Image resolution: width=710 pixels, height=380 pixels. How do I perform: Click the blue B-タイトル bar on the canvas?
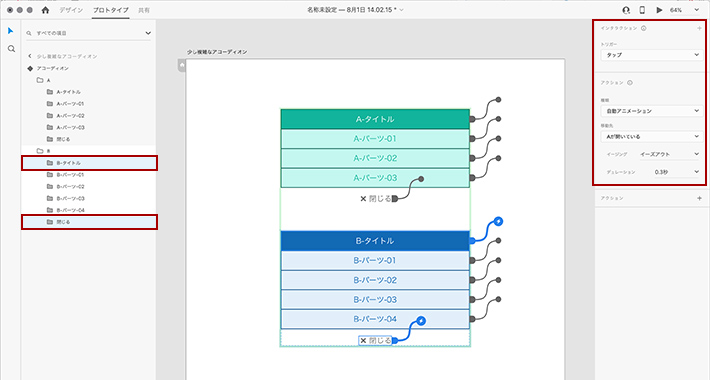point(375,241)
